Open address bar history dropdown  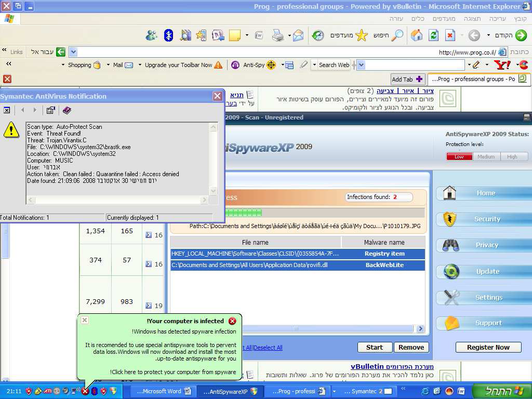pos(73,52)
